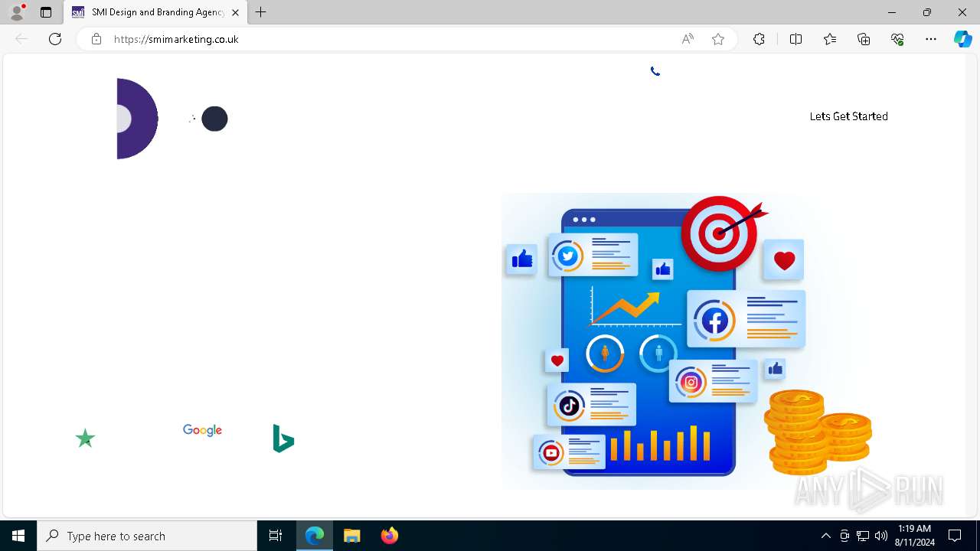The width and height of the screenshot is (980, 551).
Task: Click Microsoft Edge in the taskbar
Action: 315,536
